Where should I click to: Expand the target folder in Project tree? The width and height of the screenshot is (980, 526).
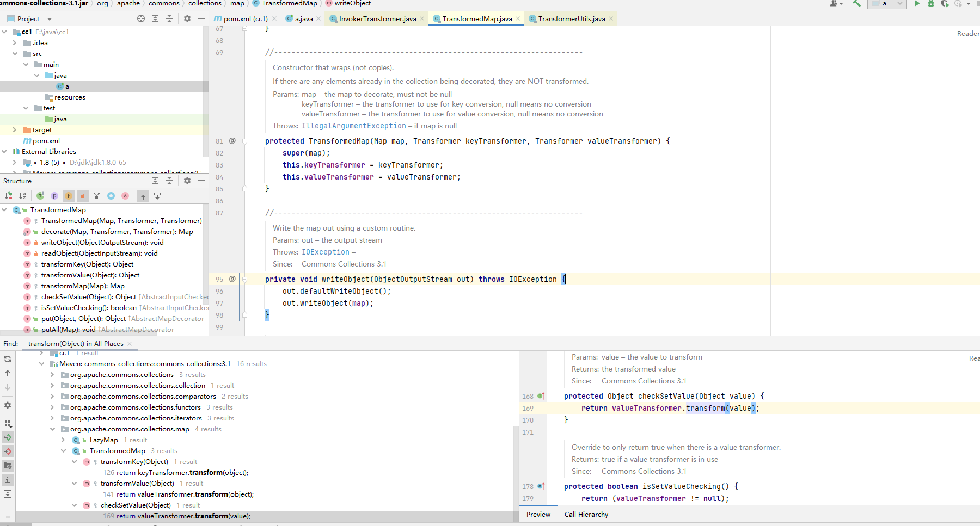pos(15,130)
